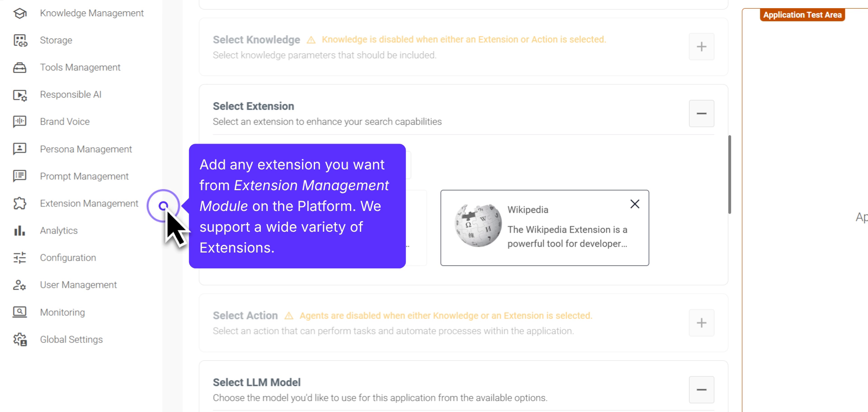Click the Extension Management puzzle icon
The width and height of the screenshot is (868, 412).
20,203
